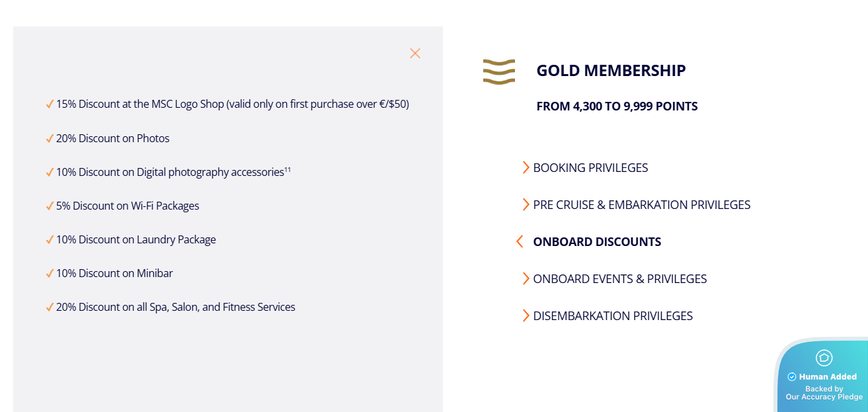
Task: Click checkmark beside MSC Logo Shop discount
Action: (50, 104)
